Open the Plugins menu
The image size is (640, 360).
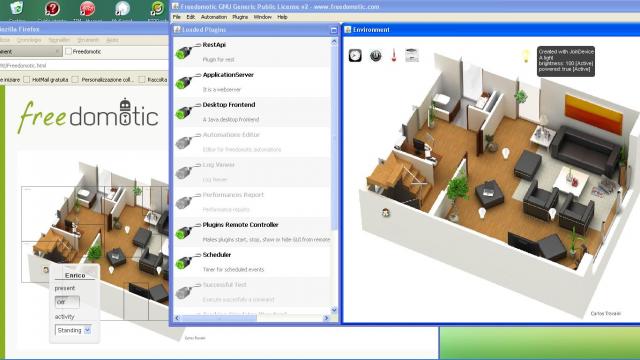point(240,17)
